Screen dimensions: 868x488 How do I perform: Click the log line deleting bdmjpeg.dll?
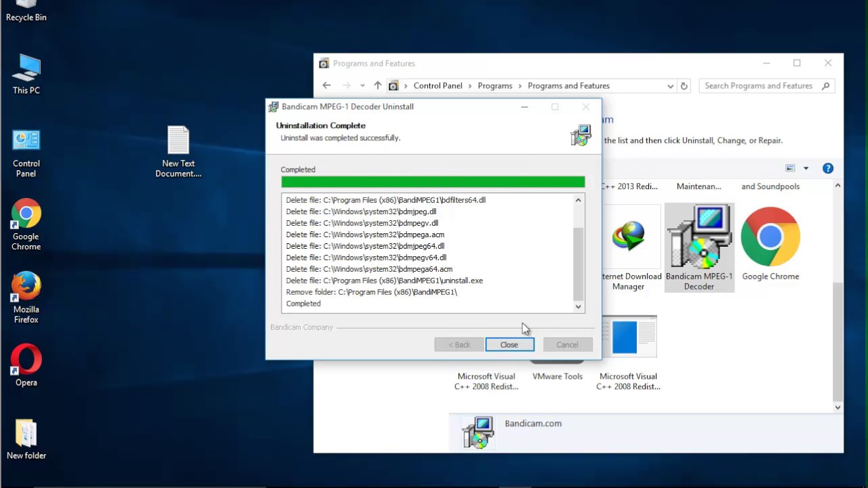(x=361, y=211)
